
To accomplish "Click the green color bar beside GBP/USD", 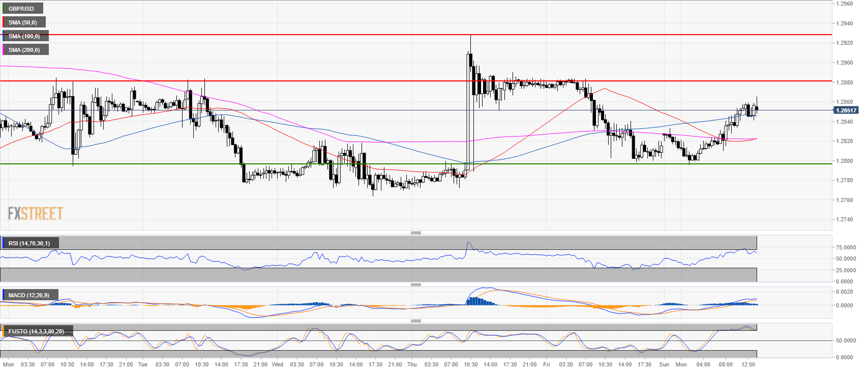I will pos(4,9).
